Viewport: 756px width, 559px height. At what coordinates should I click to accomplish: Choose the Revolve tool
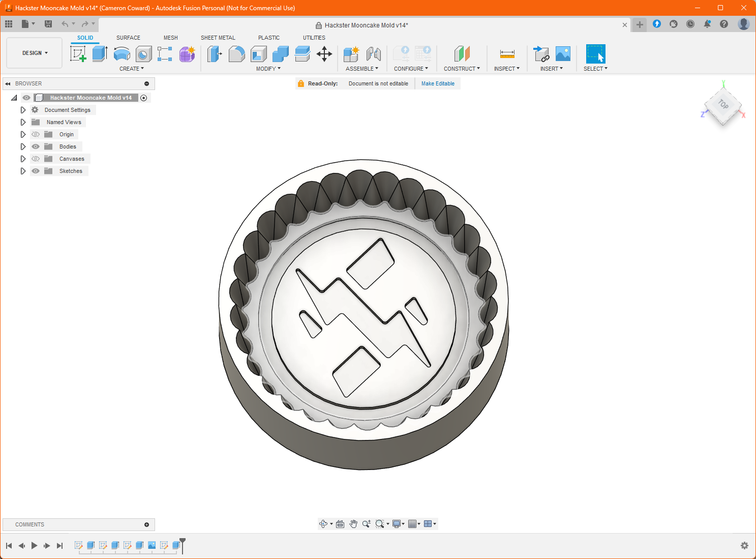pos(122,53)
